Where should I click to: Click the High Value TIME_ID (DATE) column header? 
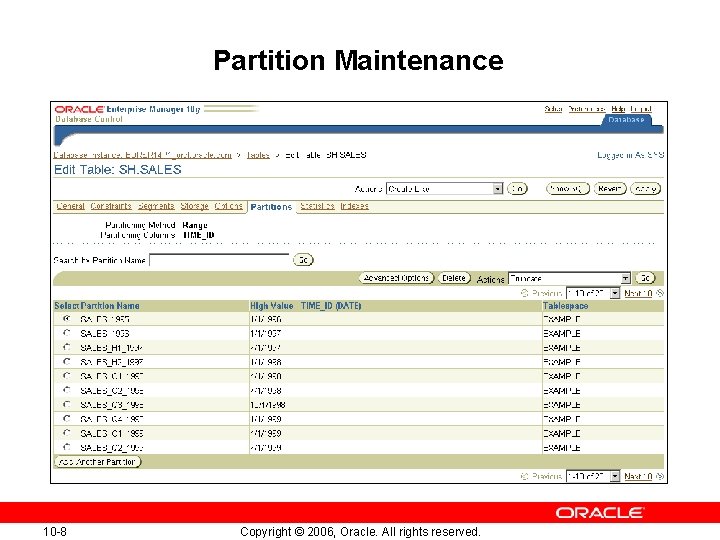coord(306,306)
